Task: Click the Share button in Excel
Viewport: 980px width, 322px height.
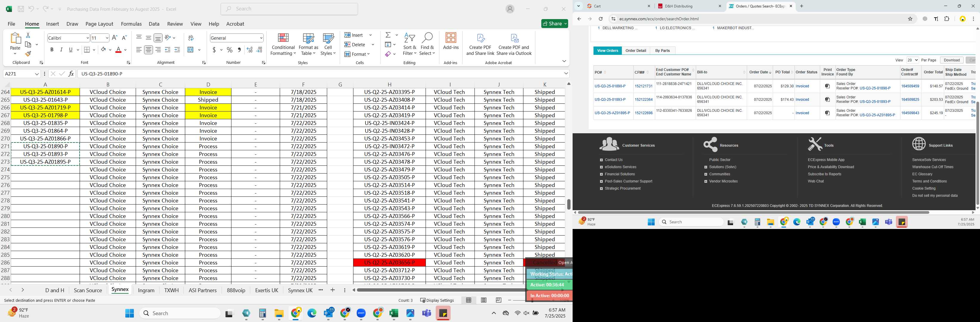Action: tap(555, 24)
